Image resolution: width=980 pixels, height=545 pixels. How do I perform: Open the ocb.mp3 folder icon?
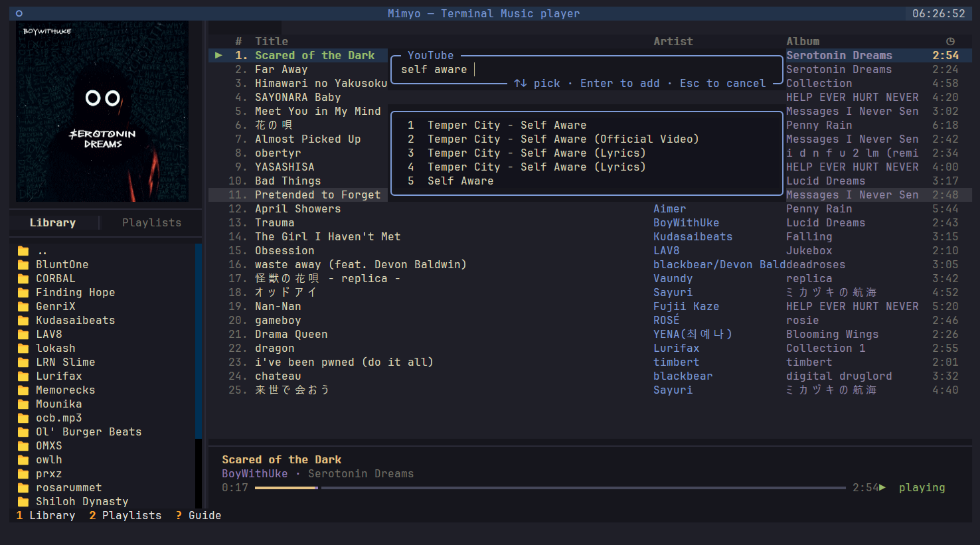coord(23,418)
